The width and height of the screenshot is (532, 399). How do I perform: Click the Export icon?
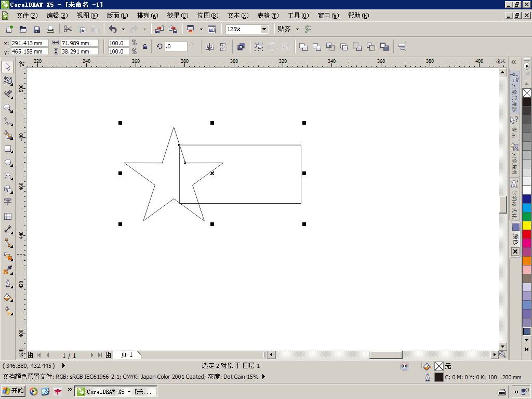pyautogui.click(x=173, y=29)
